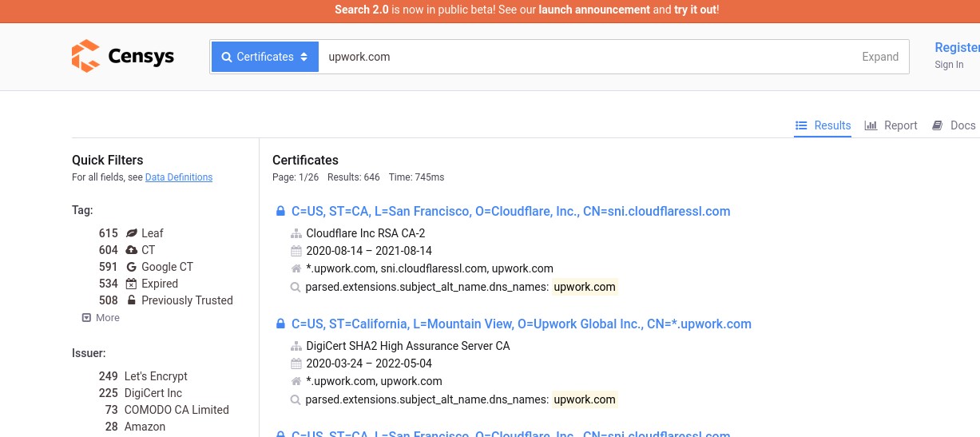
Task: Click the Report bar chart icon
Action: pyautogui.click(x=871, y=125)
